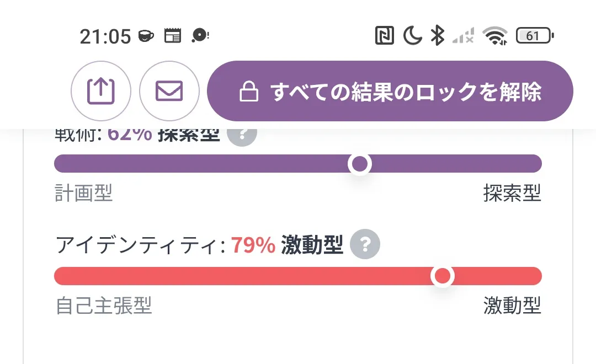596x364 pixels.
Task: Tap the do-not-disturb moon icon
Action: [x=412, y=36]
